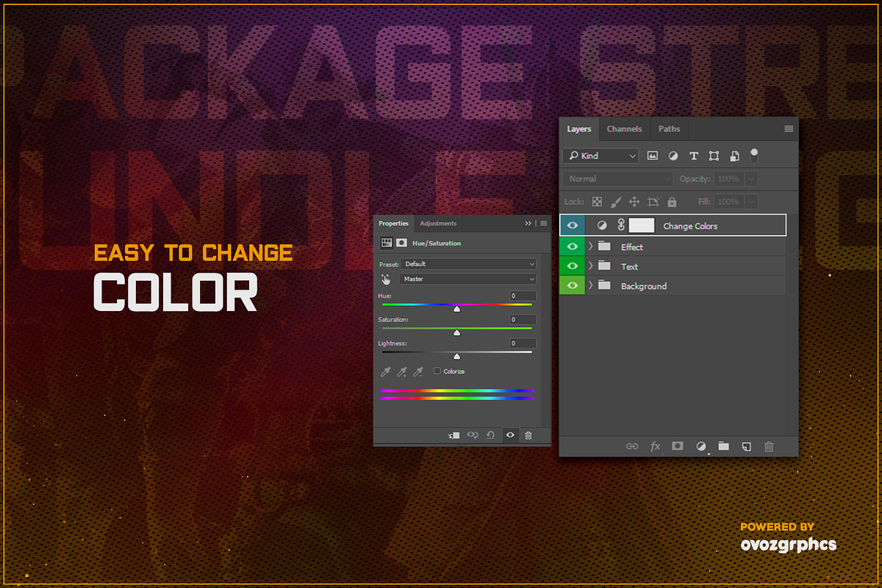Toggle layer filtering switch on or off
882x588 pixels.
click(753, 155)
